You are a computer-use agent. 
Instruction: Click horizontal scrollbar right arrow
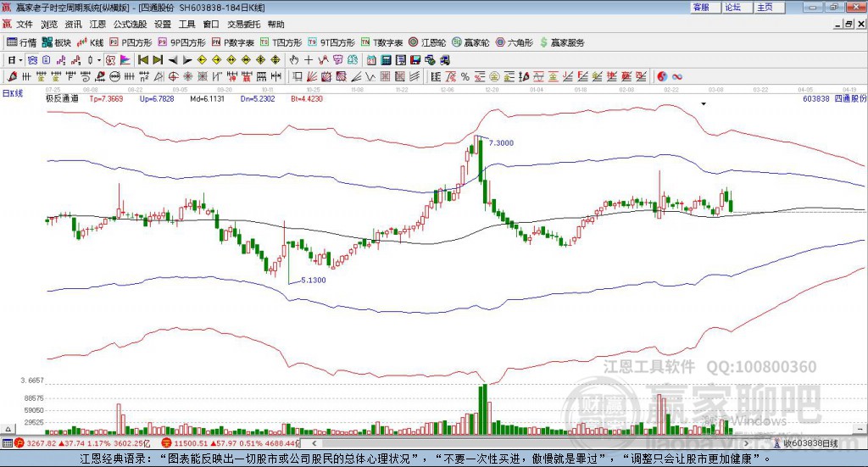[x=746, y=443]
